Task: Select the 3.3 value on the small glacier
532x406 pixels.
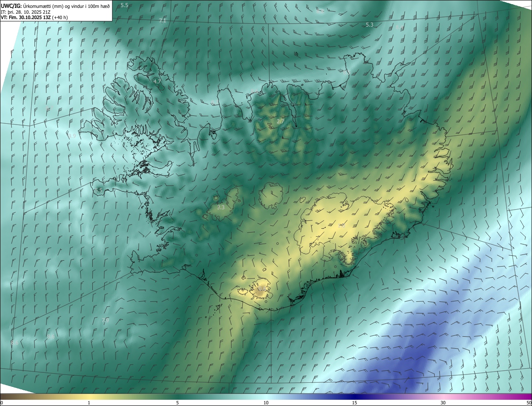Action: 221,207
